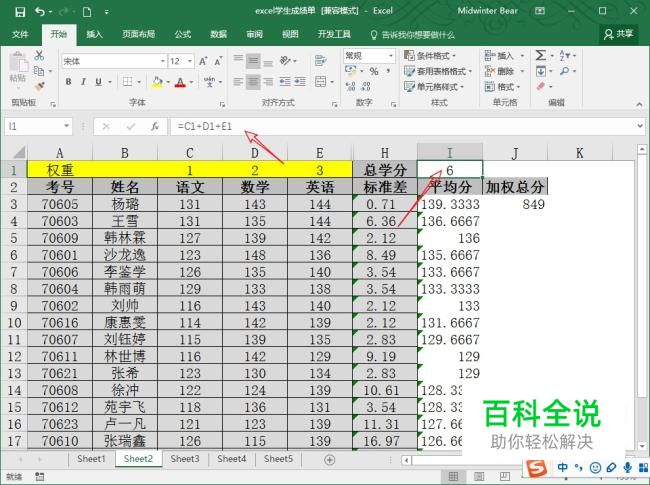The height and width of the screenshot is (485, 650).
Task: Toggle Wrap Text icon
Action: 320,61
